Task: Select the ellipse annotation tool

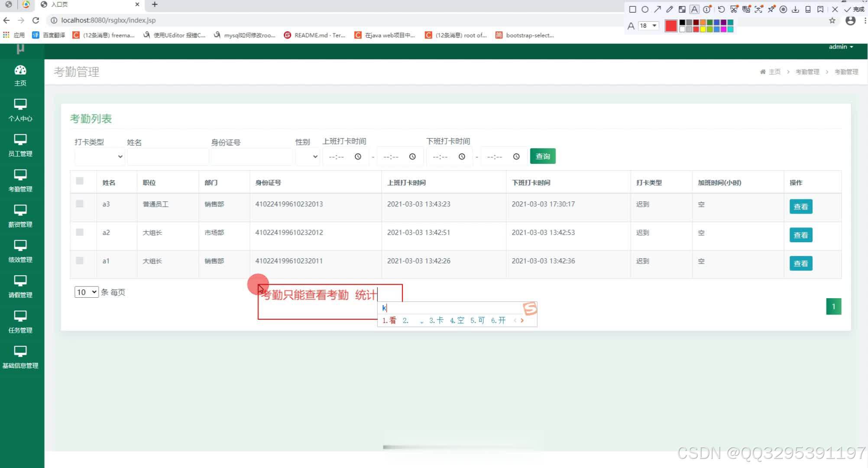Action: [645, 10]
